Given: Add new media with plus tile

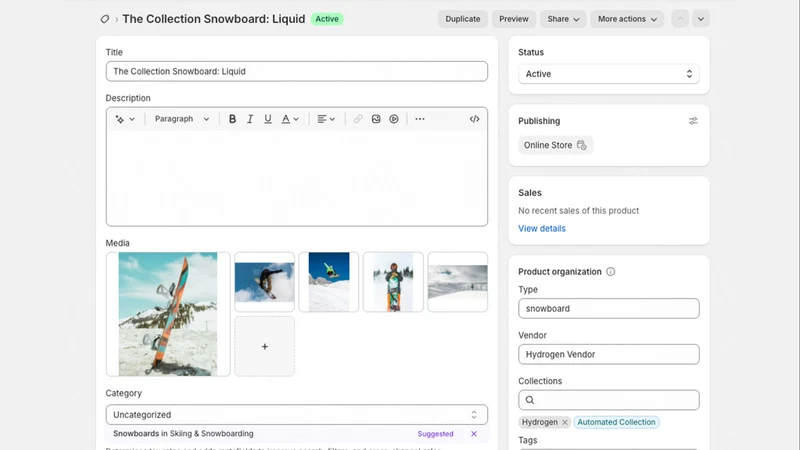Looking at the screenshot, I should (264, 346).
